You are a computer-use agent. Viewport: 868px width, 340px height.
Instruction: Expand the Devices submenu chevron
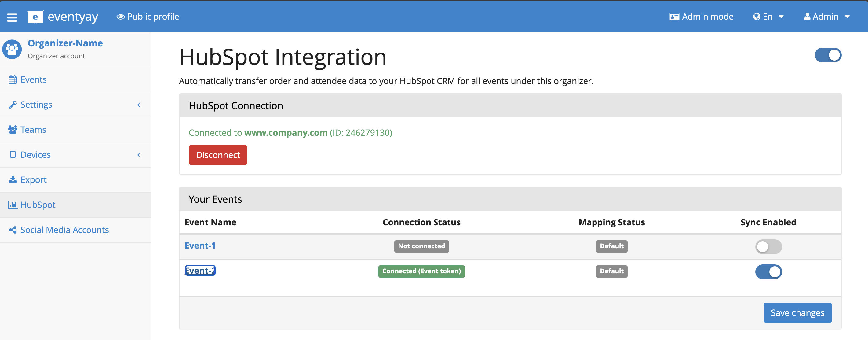[139, 155]
